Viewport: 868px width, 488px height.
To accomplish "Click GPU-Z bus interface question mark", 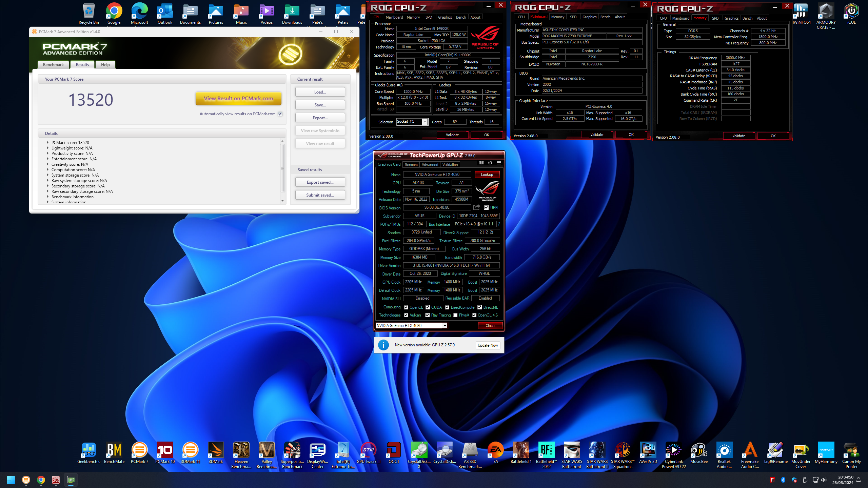I will [x=499, y=224].
